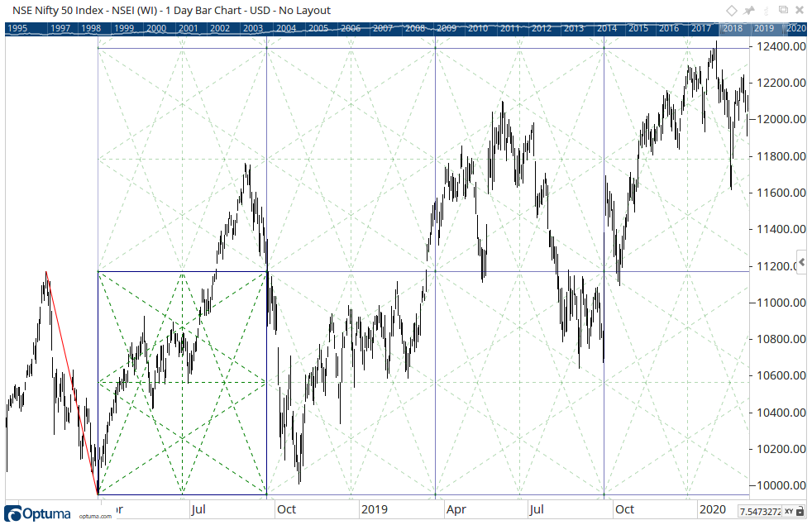Close the chart with the X icon

click(800, 10)
